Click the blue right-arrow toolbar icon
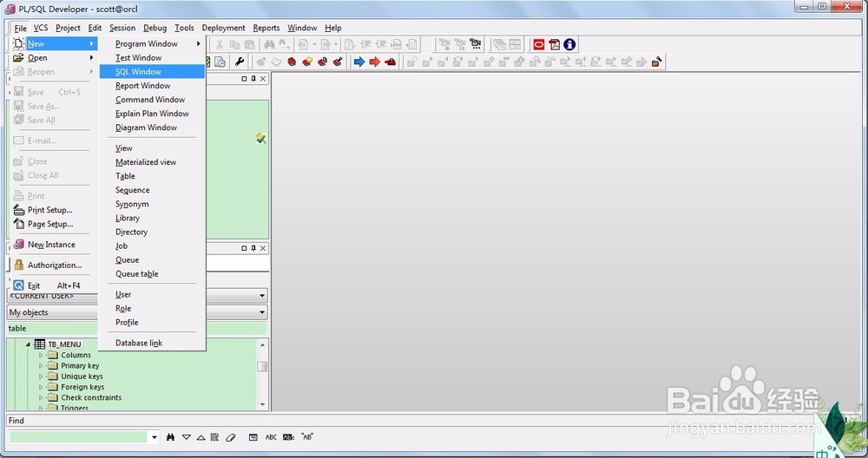 tap(359, 62)
